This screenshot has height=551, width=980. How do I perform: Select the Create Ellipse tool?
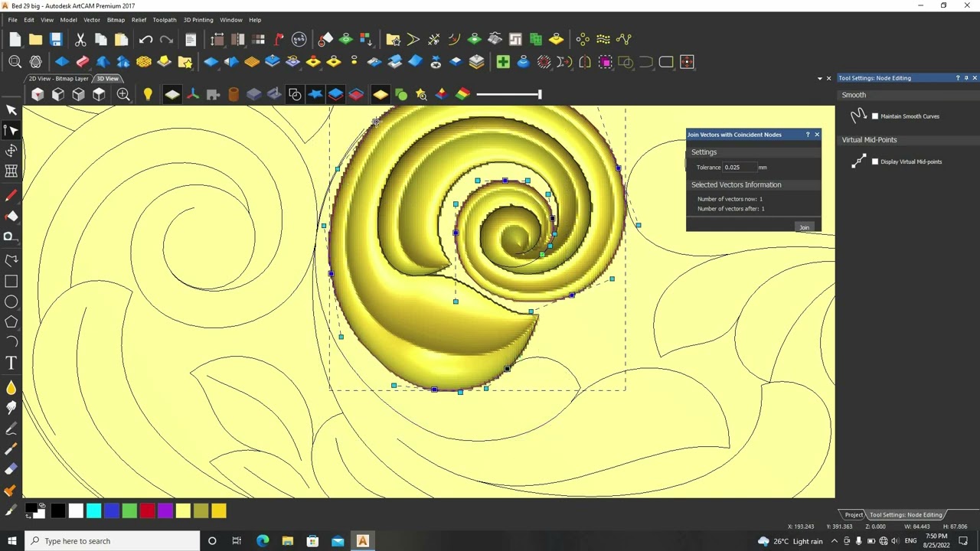pos(11,302)
